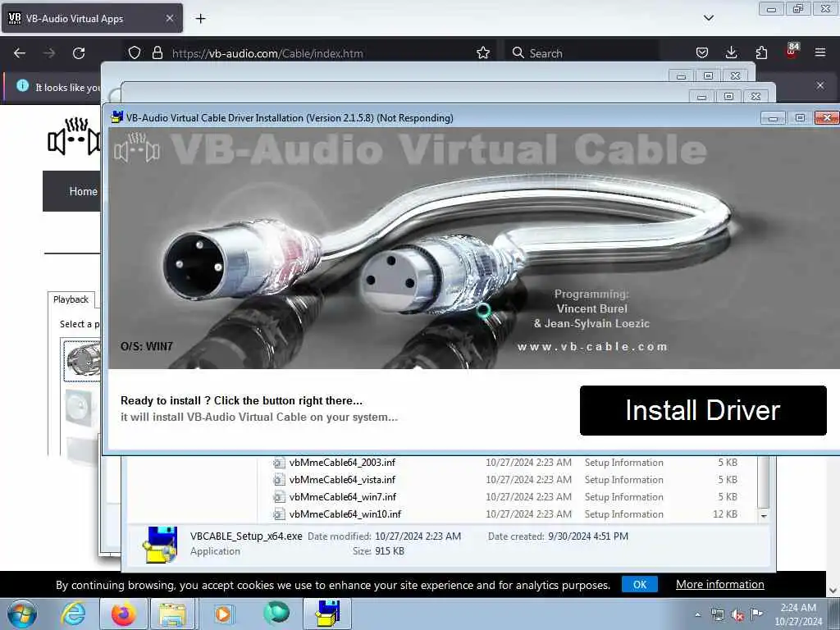
Task: Click the Install Driver button
Action: (x=703, y=410)
